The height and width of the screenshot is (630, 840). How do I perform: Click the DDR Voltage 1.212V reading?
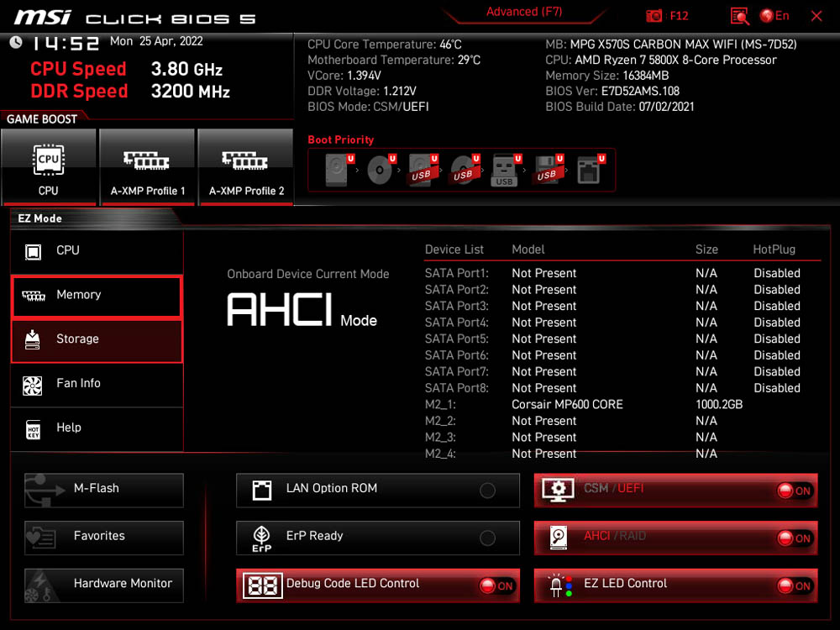(361, 91)
